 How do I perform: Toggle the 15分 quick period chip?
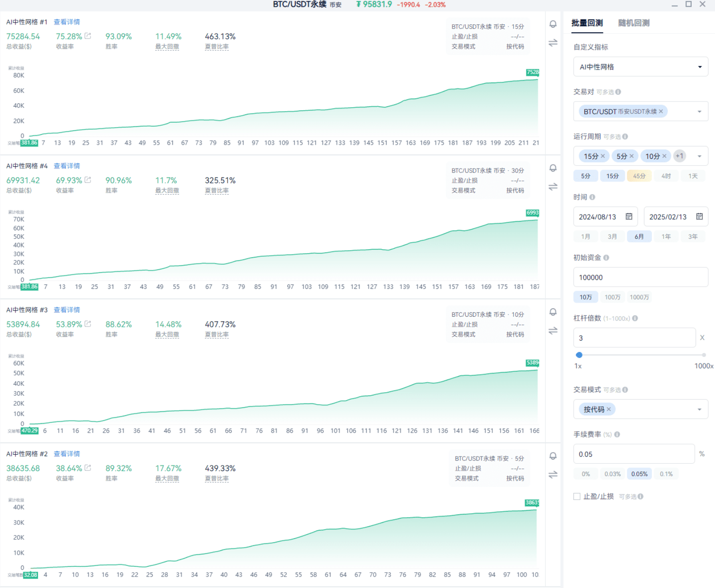click(x=613, y=176)
